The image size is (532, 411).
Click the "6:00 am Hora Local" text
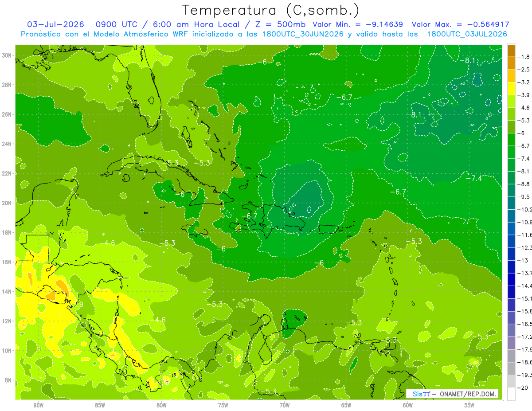(196, 24)
